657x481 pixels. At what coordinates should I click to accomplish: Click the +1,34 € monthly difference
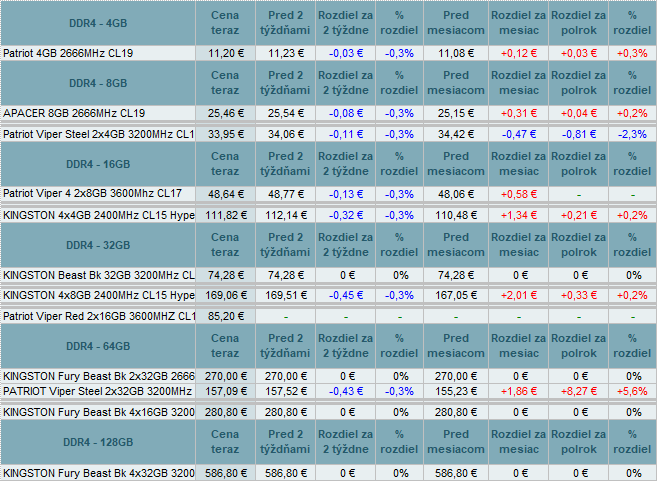(x=519, y=215)
